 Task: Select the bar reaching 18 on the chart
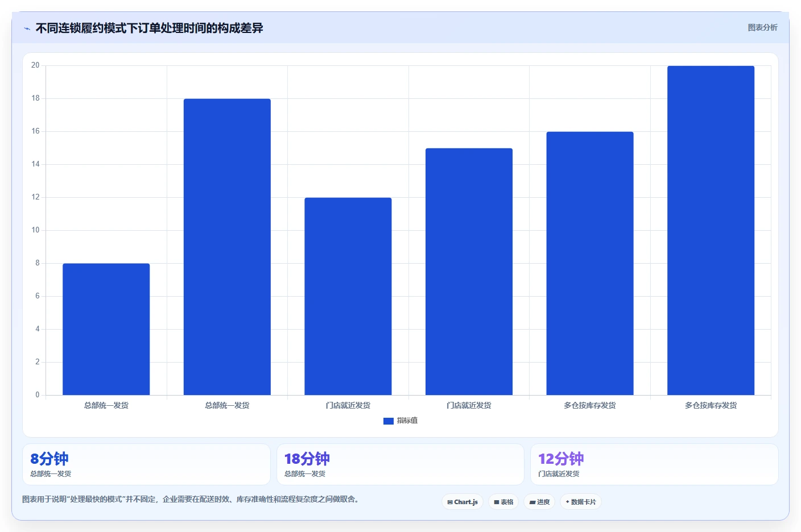click(x=227, y=247)
